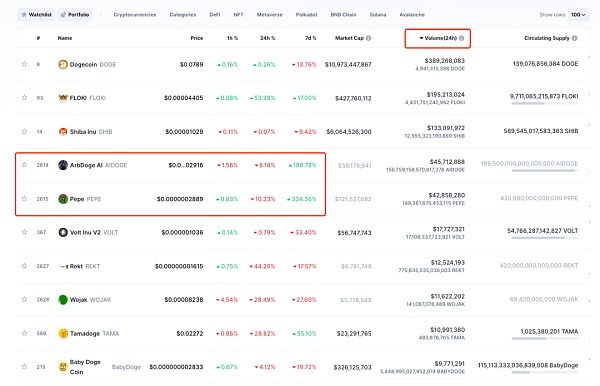Toggle the watchlist star for Dogecoin
The image size is (600, 386).
(x=24, y=64)
